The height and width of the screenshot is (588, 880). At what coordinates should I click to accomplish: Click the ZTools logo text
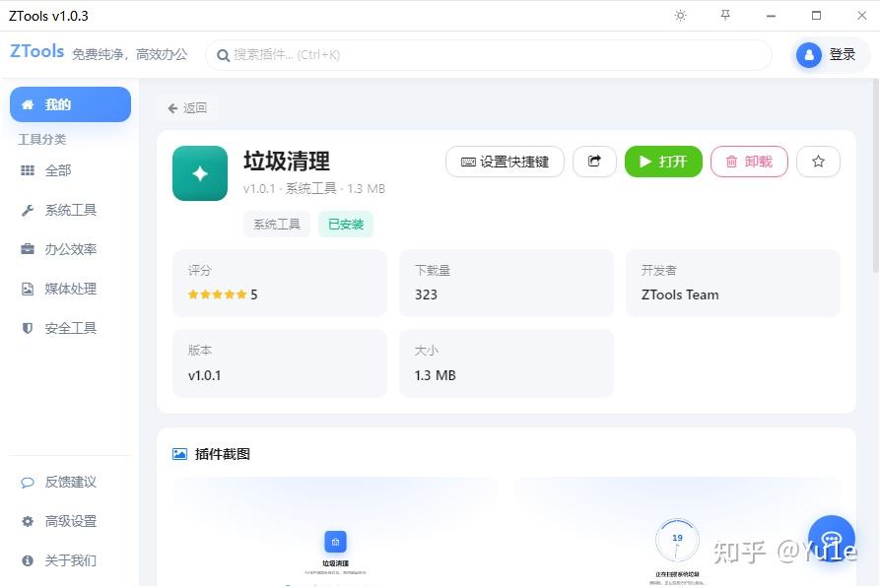tap(37, 51)
